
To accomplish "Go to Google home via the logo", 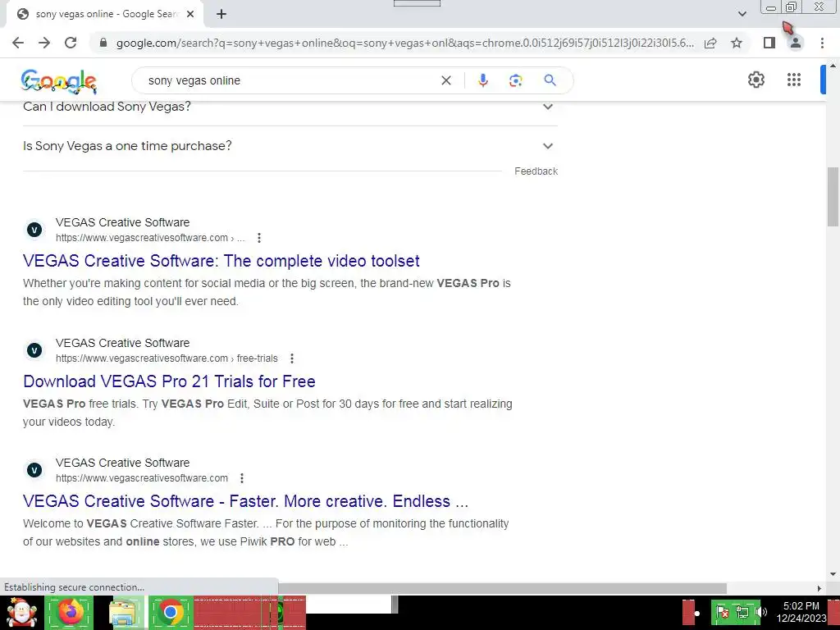I will coord(59,81).
